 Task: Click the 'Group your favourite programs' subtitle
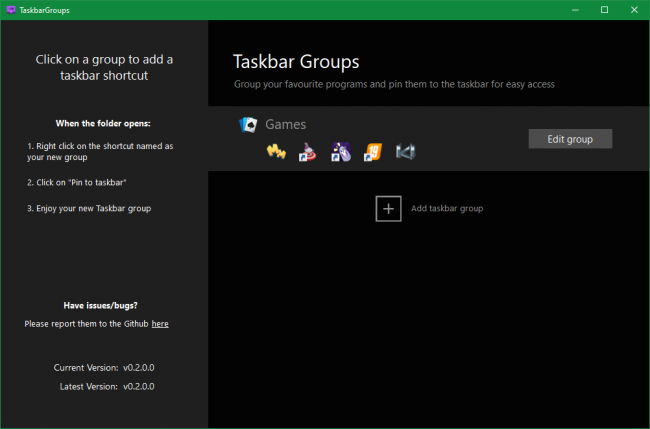pyautogui.click(x=394, y=85)
